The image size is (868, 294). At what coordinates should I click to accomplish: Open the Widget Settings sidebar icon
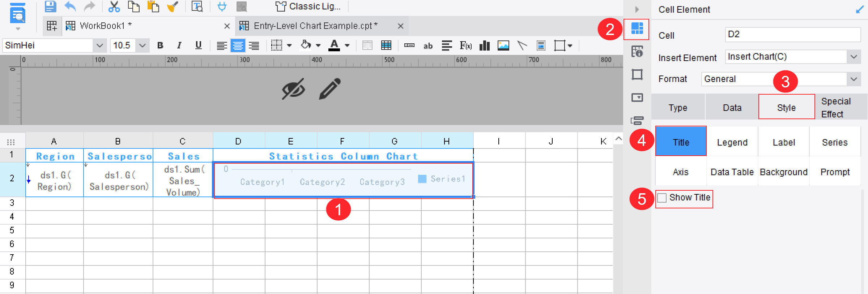(x=637, y=98)
